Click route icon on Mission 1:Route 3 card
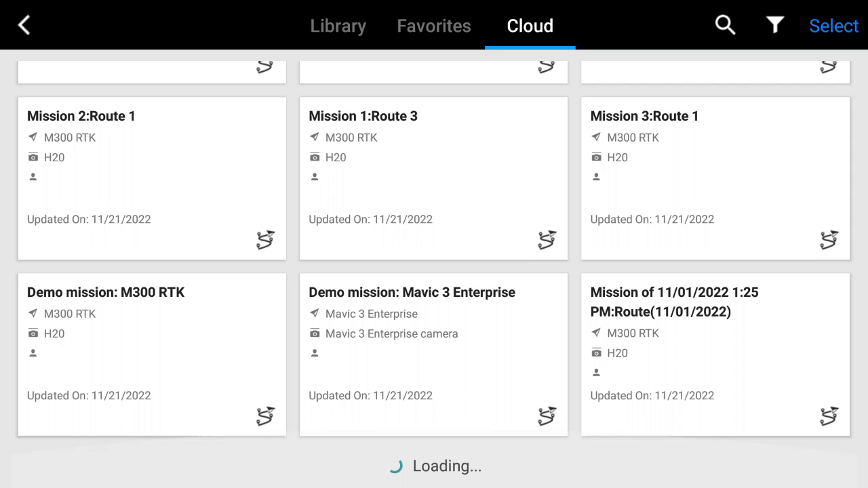 [547, 240]
